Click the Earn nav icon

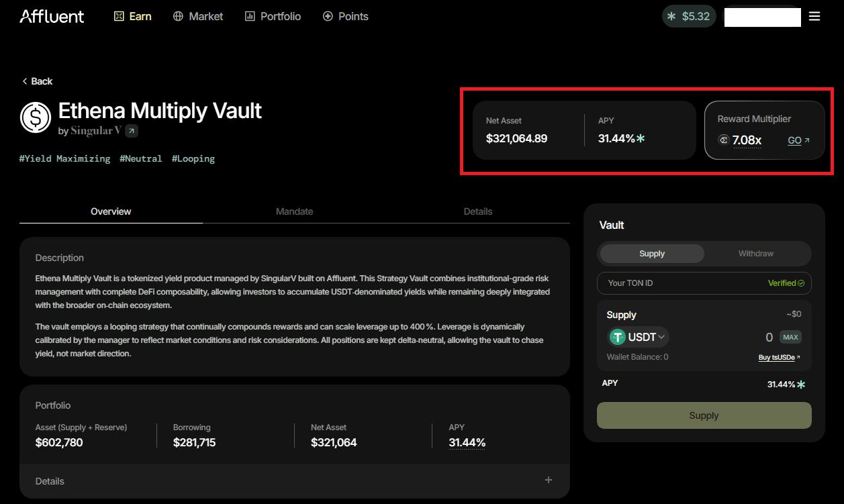click(119, 16)
